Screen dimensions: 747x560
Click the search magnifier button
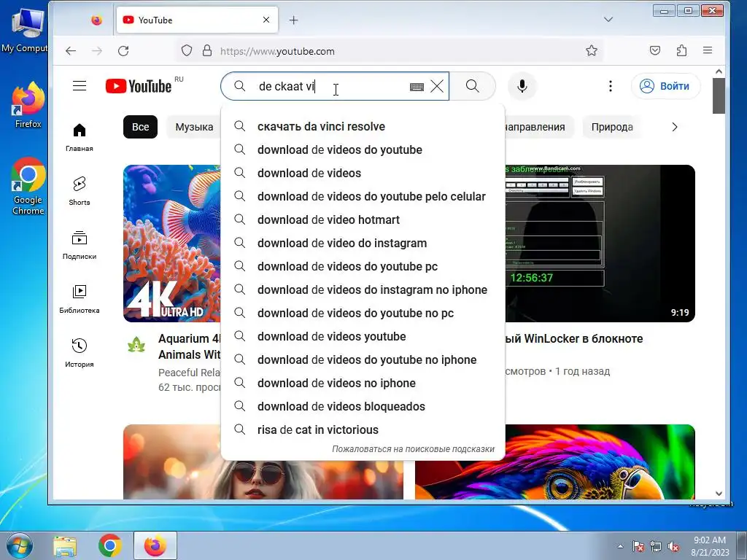coord(473,86)
